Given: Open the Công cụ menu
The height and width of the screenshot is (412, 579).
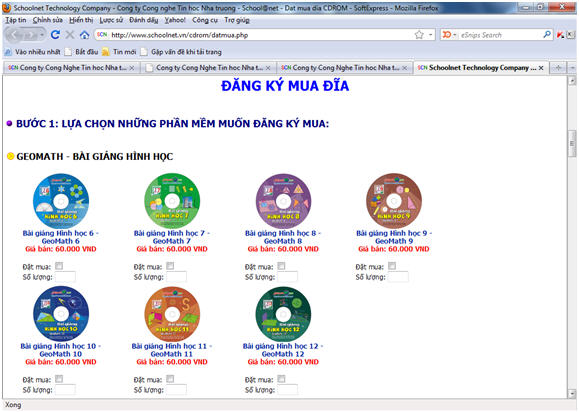Looking at the screenshot, I should [205, 20].
